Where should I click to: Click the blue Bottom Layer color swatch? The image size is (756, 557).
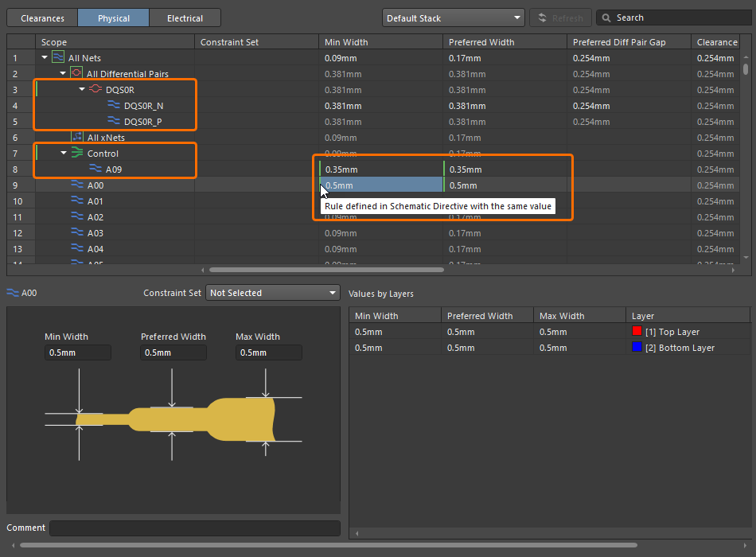[637, 348]
